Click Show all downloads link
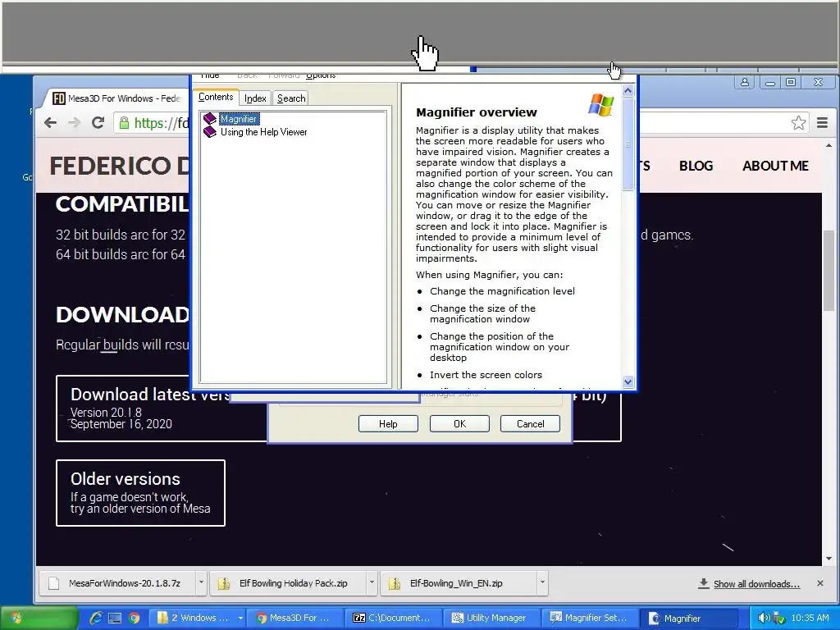The width and height of the screenshot is (840, 630). (756, 584)
